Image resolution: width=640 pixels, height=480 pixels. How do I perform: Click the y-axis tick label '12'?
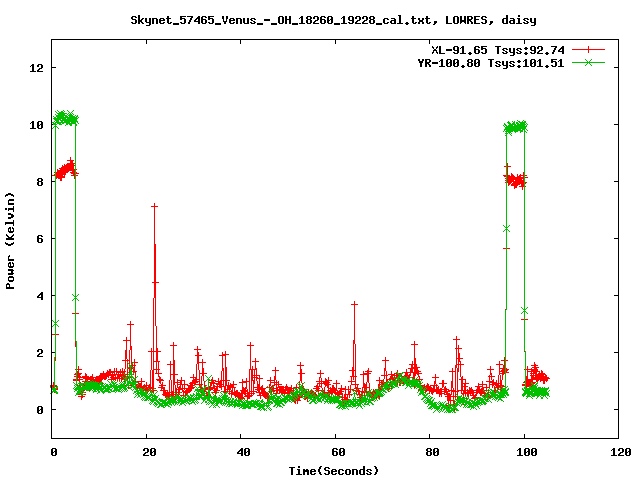point(36,68)
